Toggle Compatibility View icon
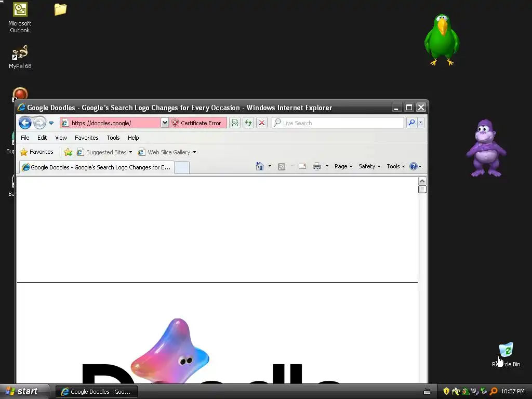The width and height of the screenshot is (532, 399). coord(235,123)
